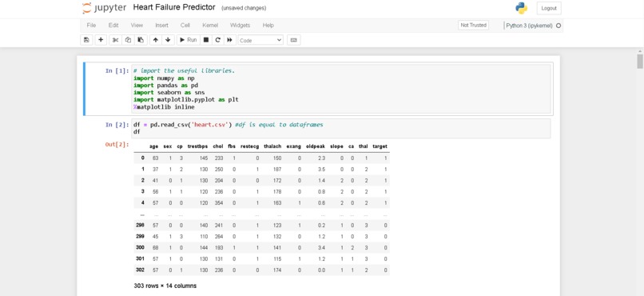Click the Python 3 (ipykernel) label
The width and height of the screenshot is (644, 296).
pos(529,26)
